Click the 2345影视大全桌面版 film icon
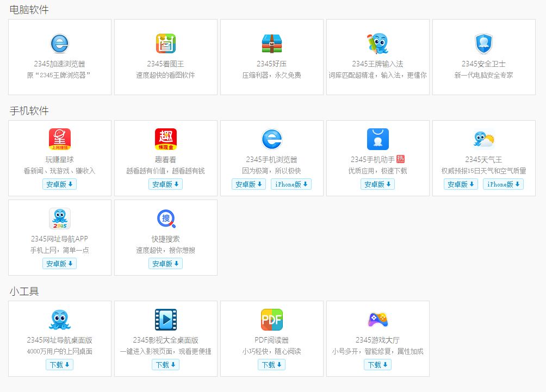This screenshot has height=392, width=546. (x=166, y=320)
